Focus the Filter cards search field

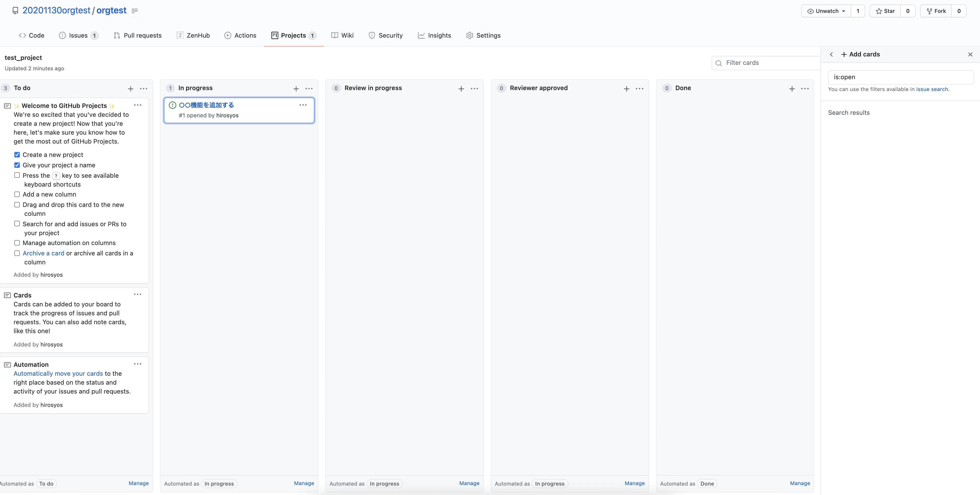pyautogui.click(x=767, y=63)
